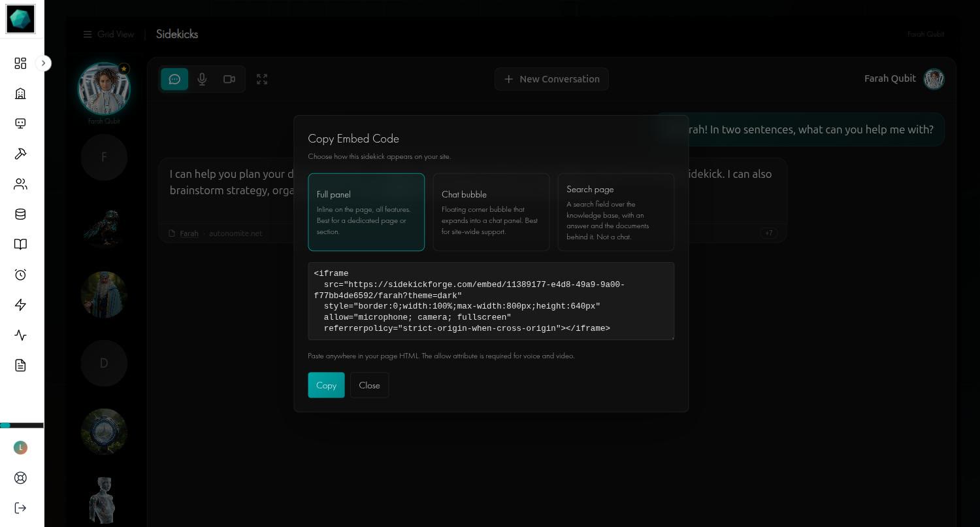This screenshot has width=980, height=527.
Task: Select the bearded wizard sidekick avatar
Action: 104,294
